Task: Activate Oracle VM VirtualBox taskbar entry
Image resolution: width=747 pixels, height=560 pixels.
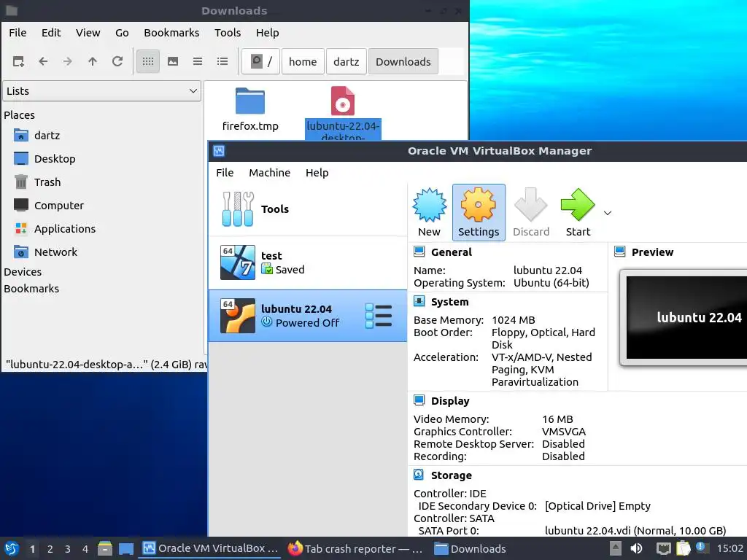Action: click(x=210, y=548)
